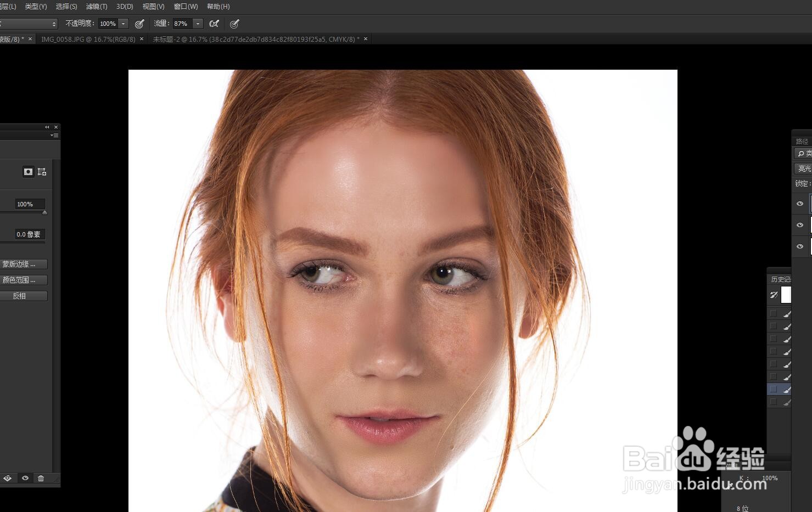Click the 反相 button
Viewport: 812px width, 512px height.
(x=24, y=296)
